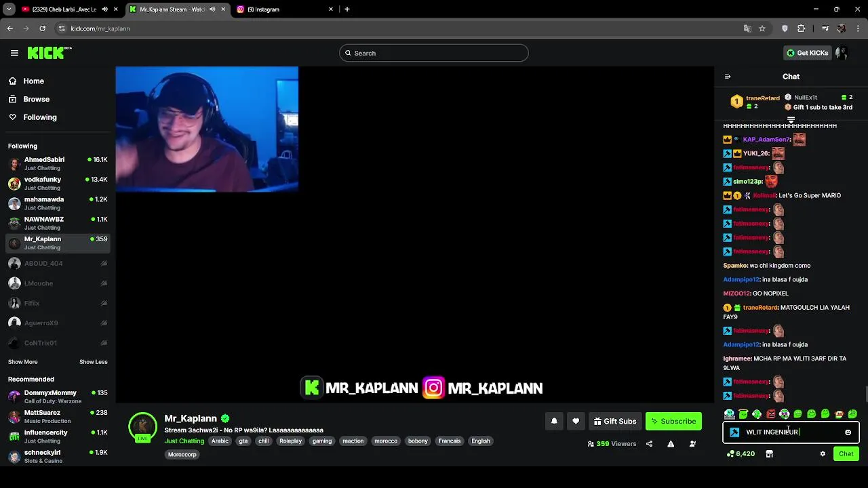This screenshot has height=488, width=868.
Task: Send message with the green Chat button
Action: click(846, 454)
